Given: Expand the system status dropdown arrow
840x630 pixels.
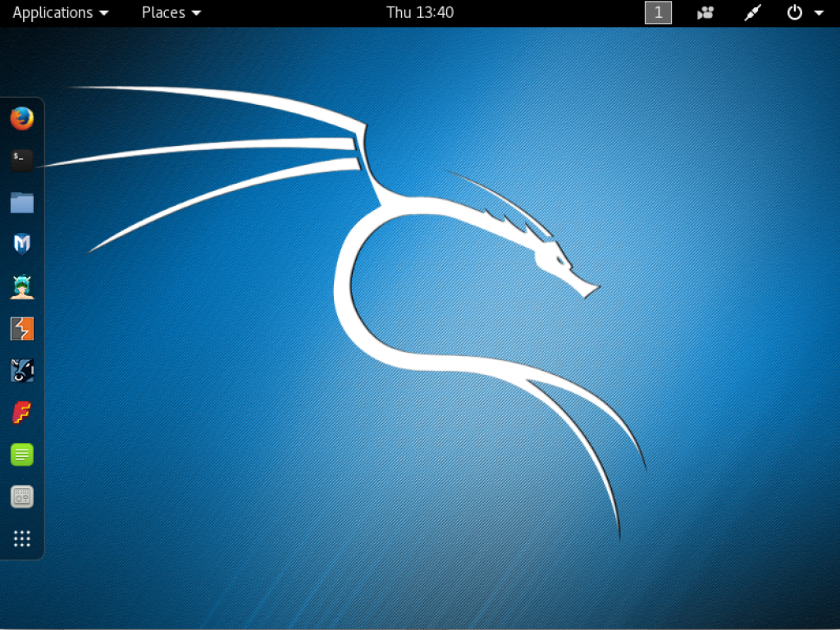Looking at the screenshot, I should click(820, 12).
